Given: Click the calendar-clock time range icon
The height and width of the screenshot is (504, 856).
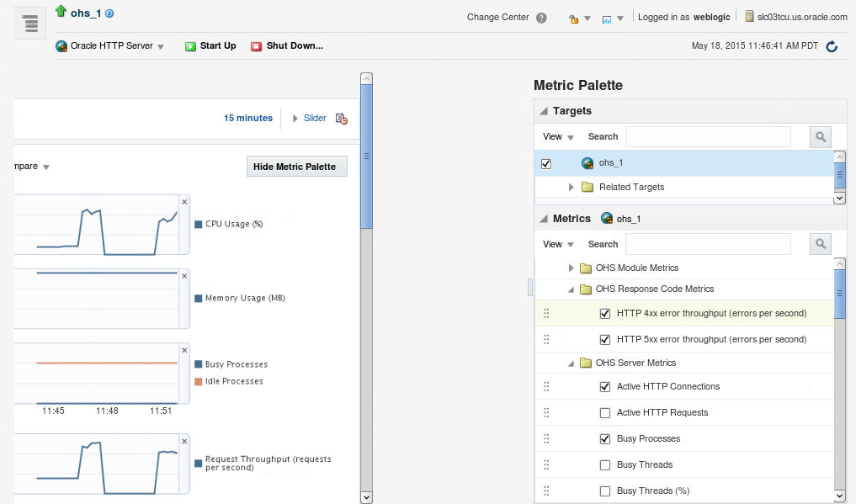Looking at the screenshot, I should (x=341, y=119).
